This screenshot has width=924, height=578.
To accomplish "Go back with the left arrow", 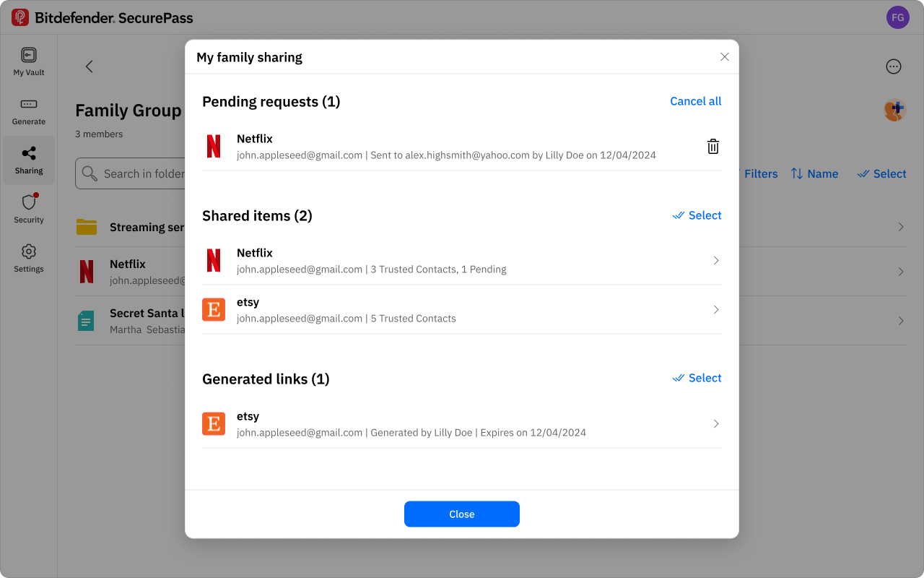I will [x=90, y=66].
